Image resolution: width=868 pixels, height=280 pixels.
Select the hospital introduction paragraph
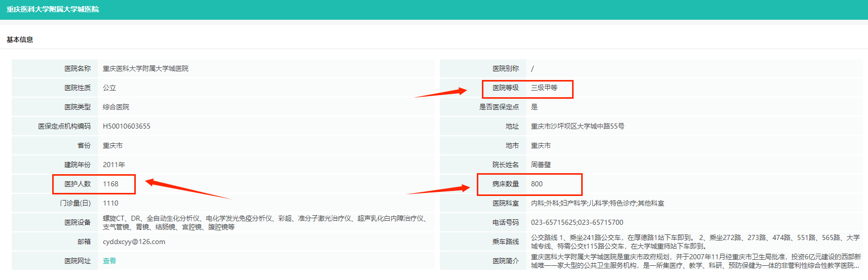(696, 261)
